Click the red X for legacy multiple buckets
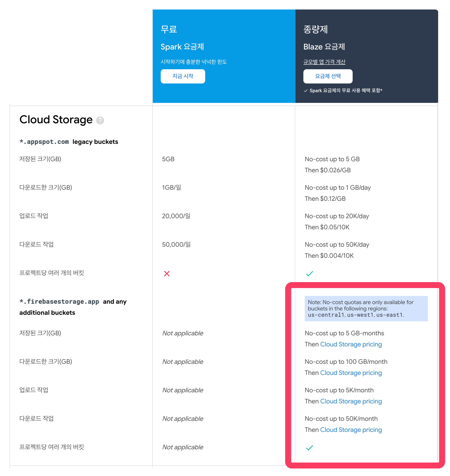Screen dimensions: 450x476 pyautogui.click(x=167, y=274)
